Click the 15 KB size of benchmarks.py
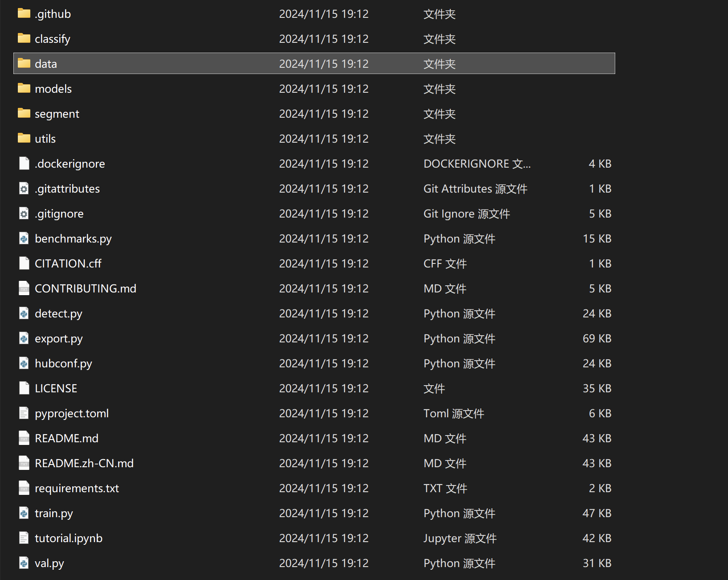This screenshot has height=580, width=728. pyautogui.click(x=597, y=239)
